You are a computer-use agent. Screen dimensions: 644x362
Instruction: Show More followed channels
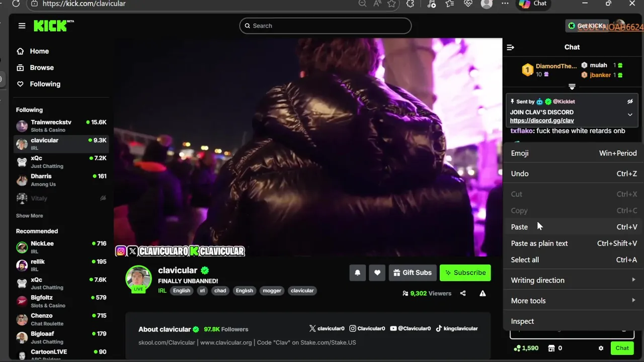click(x=29, y=216)
